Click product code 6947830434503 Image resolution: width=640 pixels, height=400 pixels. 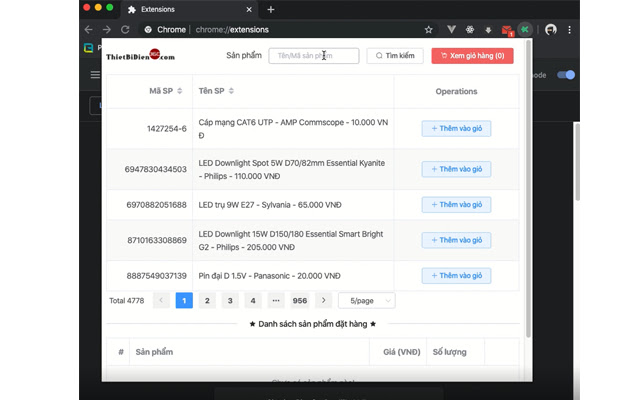pos(156,169)
